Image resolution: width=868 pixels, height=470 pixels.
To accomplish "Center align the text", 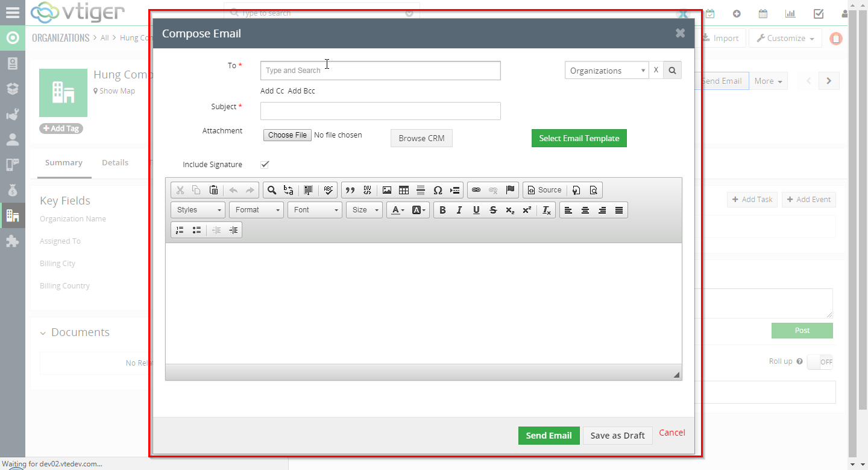I will coord(585,210).
